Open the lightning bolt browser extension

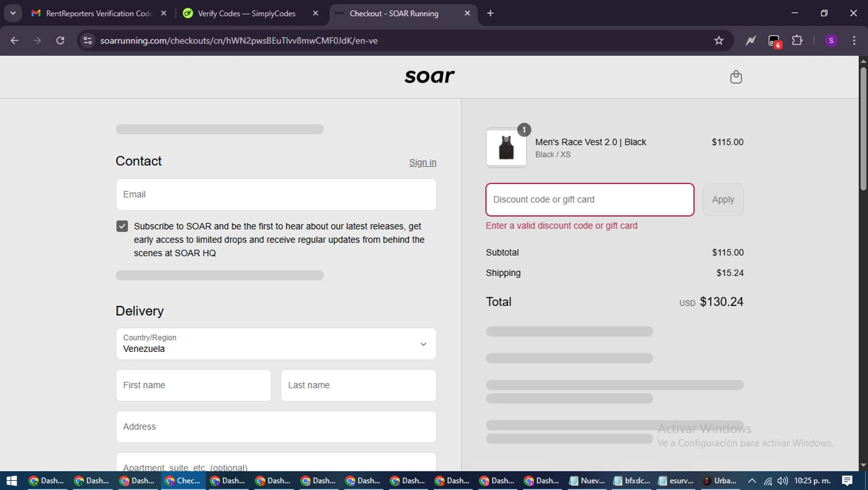pos(751,40)
